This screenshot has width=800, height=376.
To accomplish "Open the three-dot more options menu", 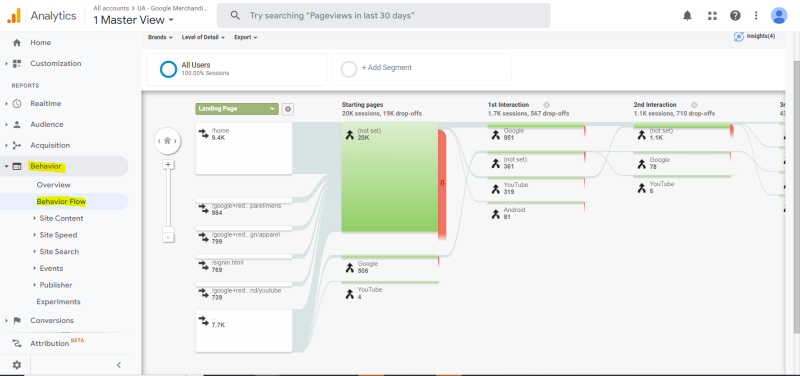I will click(756, 16).
